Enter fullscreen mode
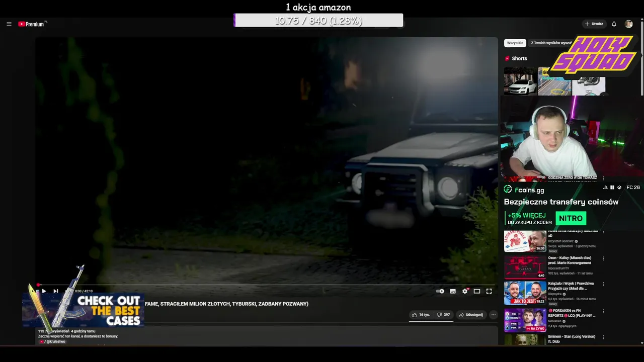The image size is (644, 362). [489, 291]
